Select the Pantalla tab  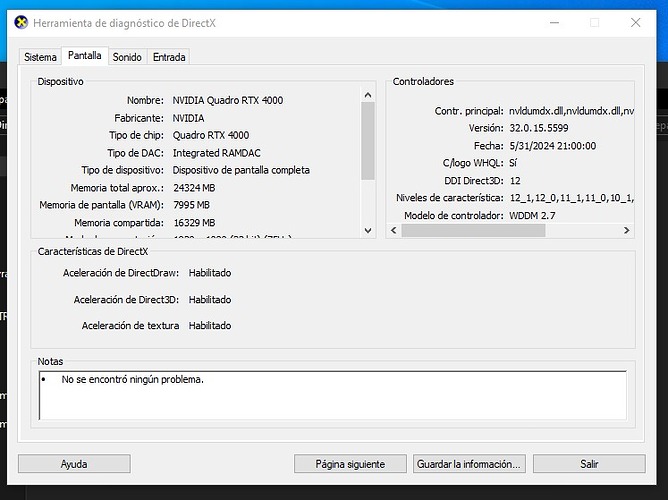pyautogui.click(x=85, y=56)
